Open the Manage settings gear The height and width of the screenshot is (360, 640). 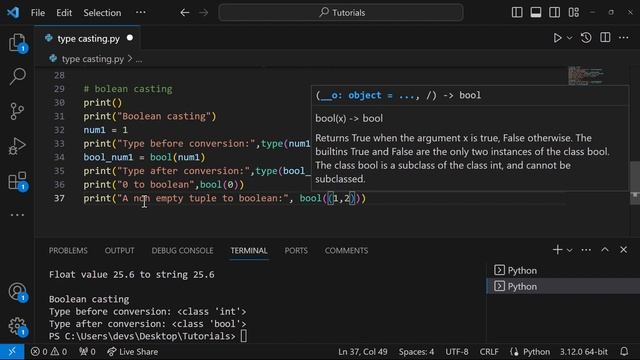click(17, 327)
